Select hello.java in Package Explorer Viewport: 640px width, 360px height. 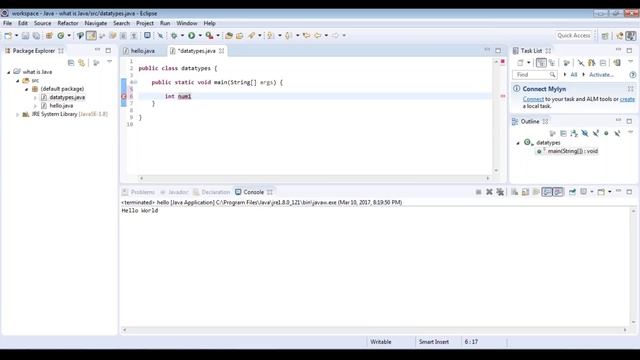pyautogui.click(x=61, y=106)
